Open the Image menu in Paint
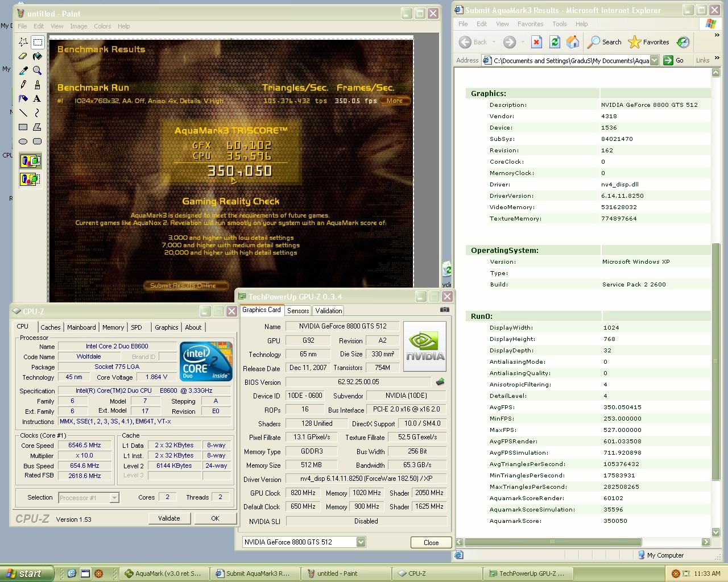The height and width of the screenshot is (582, 728). pyautogui.click(x=78, y=26)
